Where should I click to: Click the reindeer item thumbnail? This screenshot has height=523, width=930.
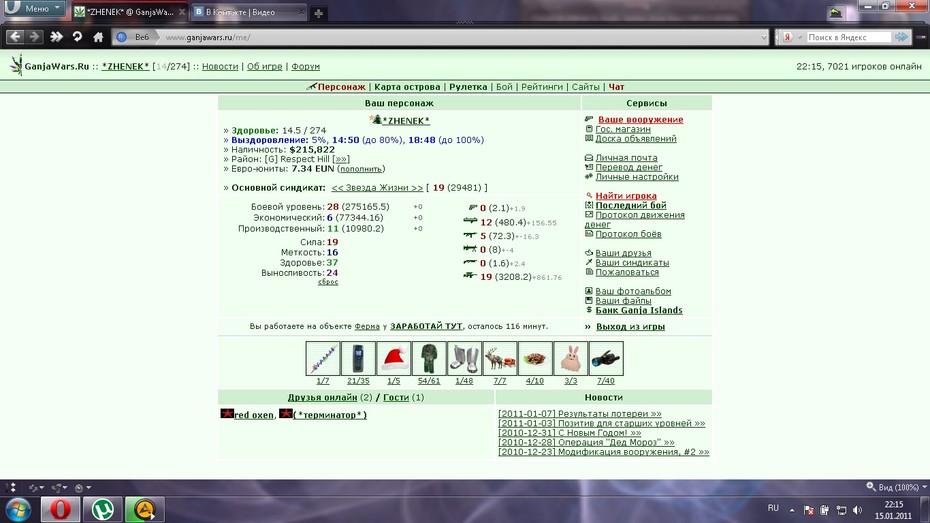tap(499, 358)
